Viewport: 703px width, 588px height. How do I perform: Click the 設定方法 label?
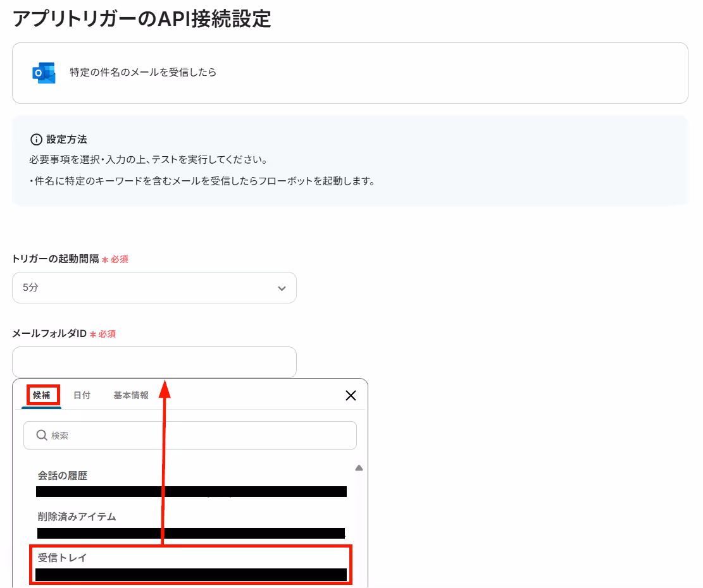point(67,140)
